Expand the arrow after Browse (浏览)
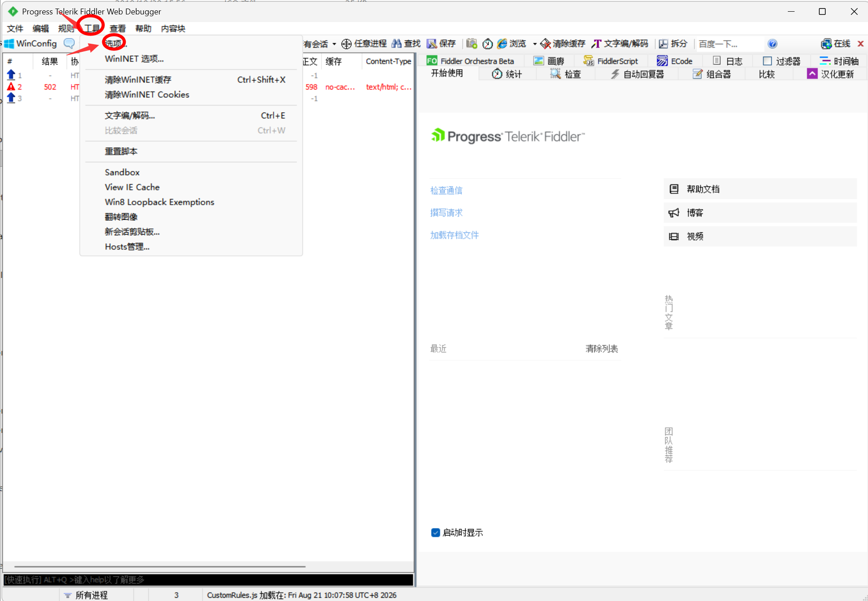This screenshot has height=601, width=868. coord(535,44)
